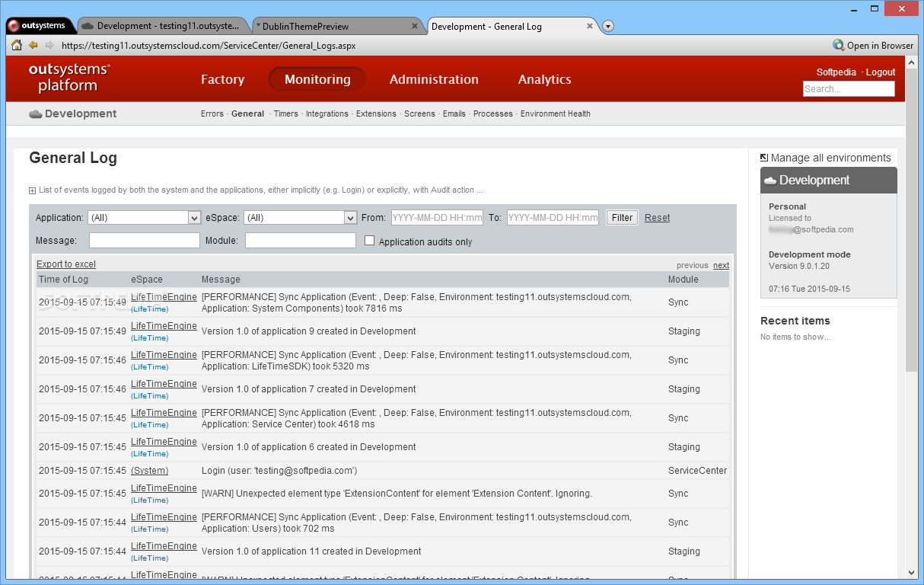Focus the To date field
924x585 pixels.
click(x=553, y=218)
